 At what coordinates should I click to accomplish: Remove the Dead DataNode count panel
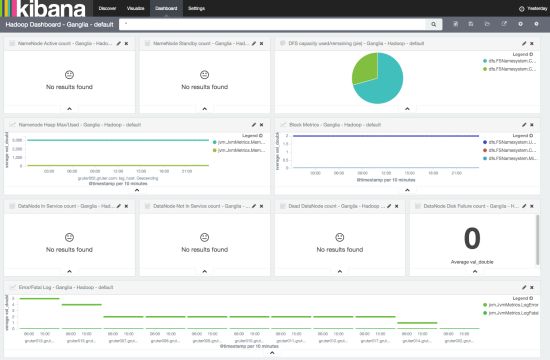coord(396,206)
